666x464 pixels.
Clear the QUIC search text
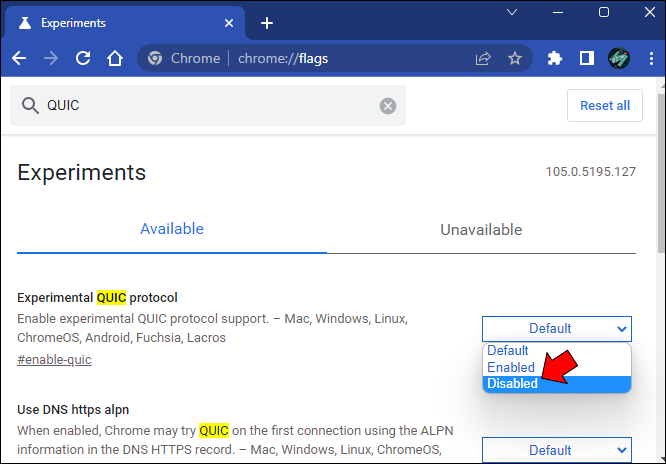388,106
